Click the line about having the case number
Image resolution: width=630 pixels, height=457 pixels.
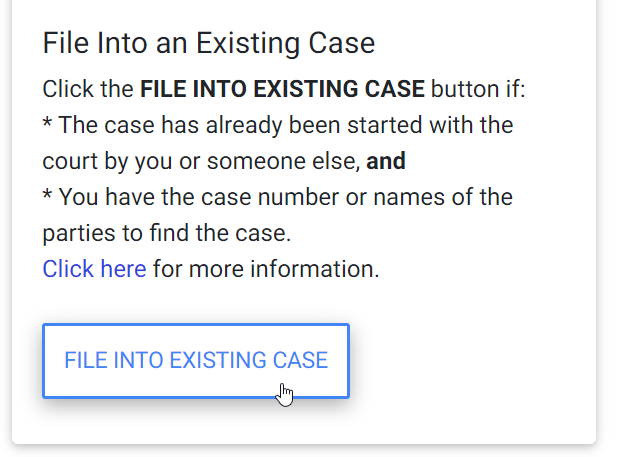tap(277, 197)
